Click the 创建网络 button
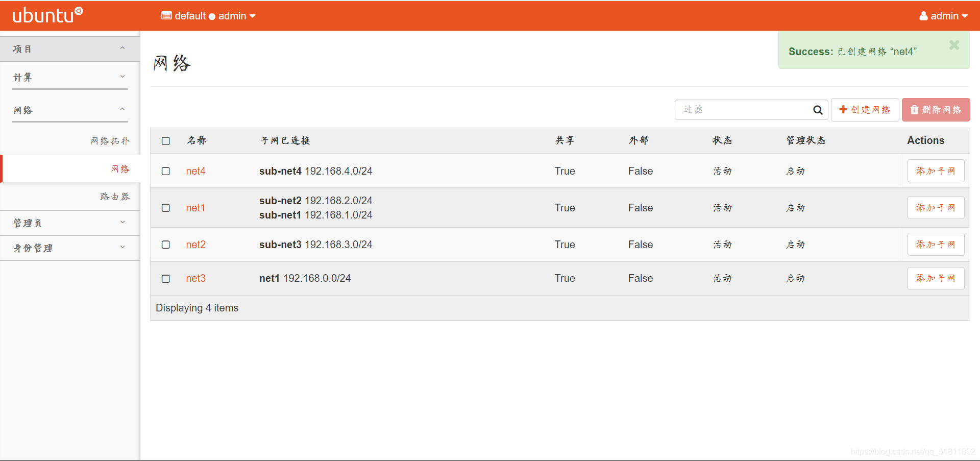This screenshot has width=980, height=461. coord(865,110)
